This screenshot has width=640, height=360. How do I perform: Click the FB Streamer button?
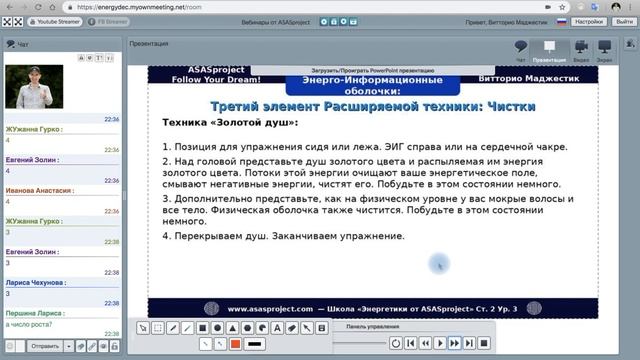(108, 22)
